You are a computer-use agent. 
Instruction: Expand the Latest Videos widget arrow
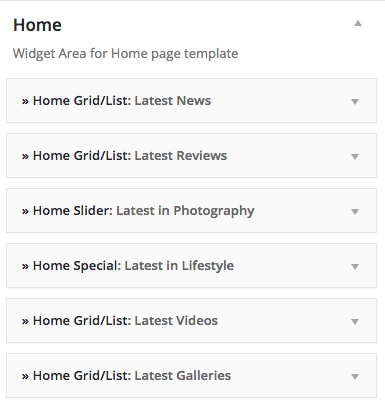click(x=355, y=321)
